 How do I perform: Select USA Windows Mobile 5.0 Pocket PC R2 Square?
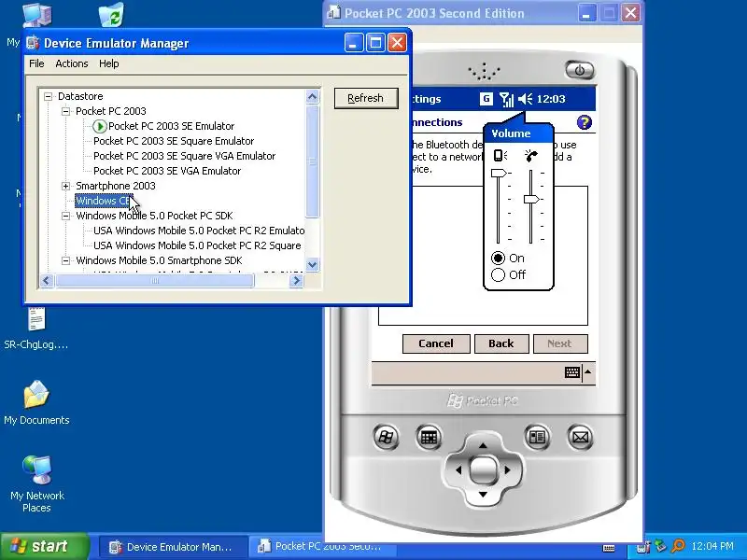tap(197, 245)
